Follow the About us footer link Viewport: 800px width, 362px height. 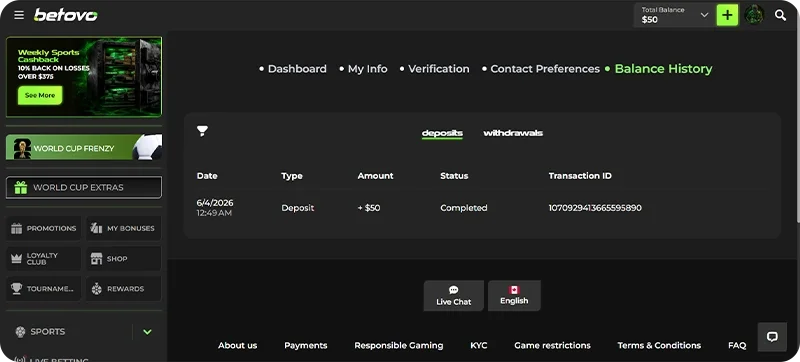pyautogui.click(x=238, y=345)
